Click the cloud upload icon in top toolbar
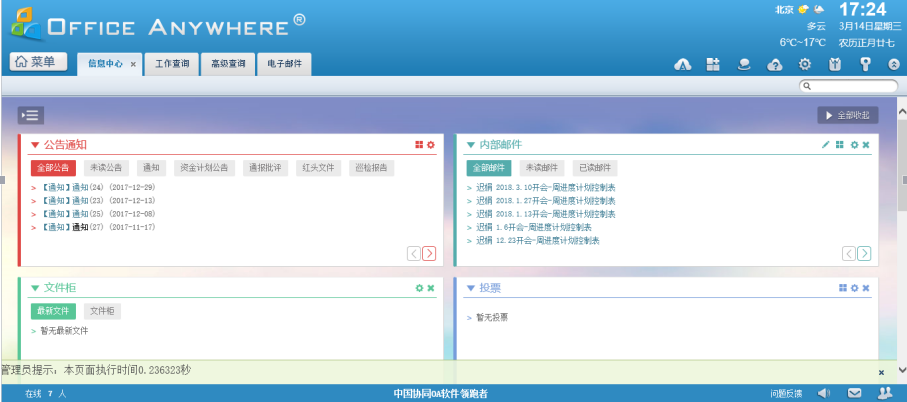907x402 pixels. click(x=774, y=64)
